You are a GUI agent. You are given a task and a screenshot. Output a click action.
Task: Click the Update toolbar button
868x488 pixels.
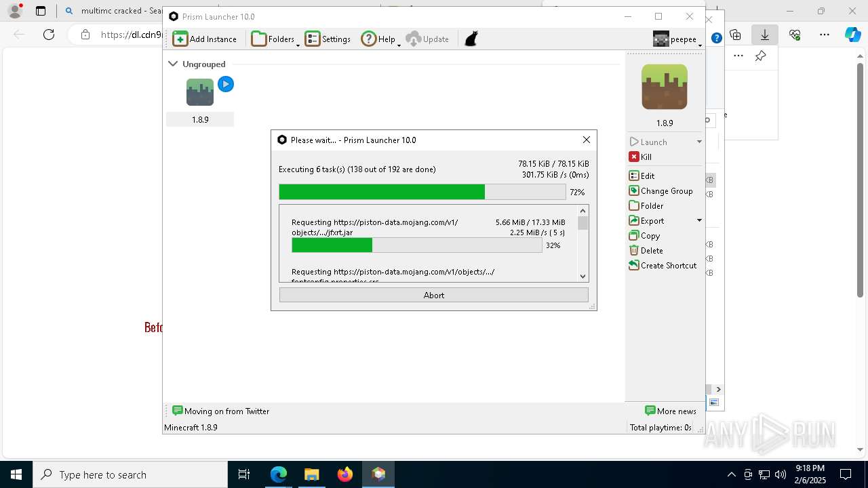tap(427, 39)
